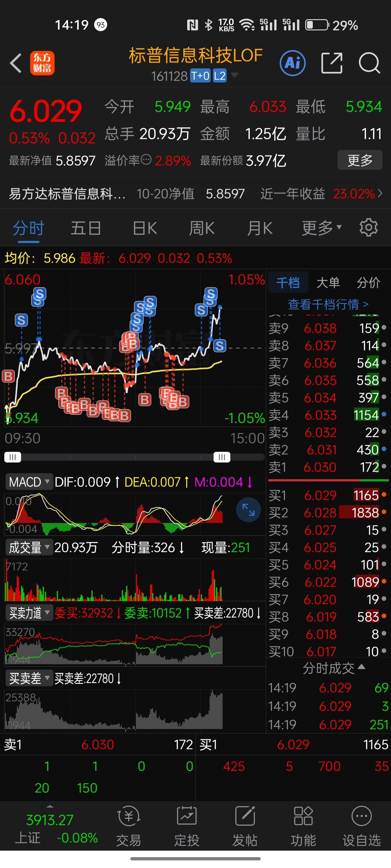Tap the bottom 卖1 6.030 summary row
This screenshot has width=391, height=868.
(x=98, y=744)
